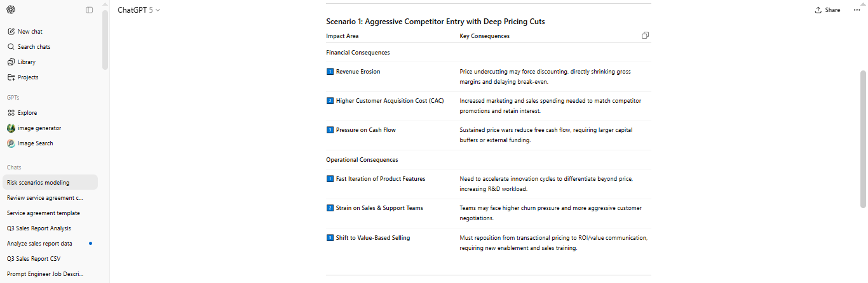This screenshot has height=283, width=868.
Task: Share this conversation
Action: pyautogui.click(x=827, y=10)
